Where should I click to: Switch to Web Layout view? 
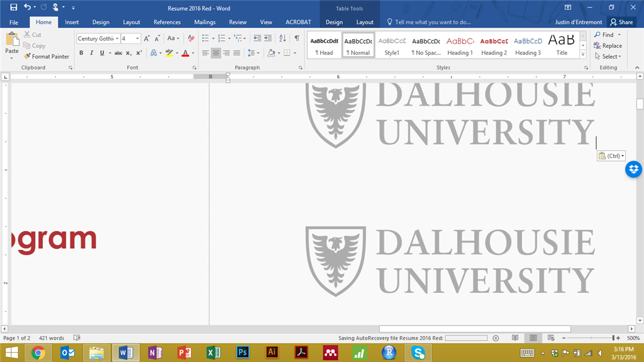551,337
